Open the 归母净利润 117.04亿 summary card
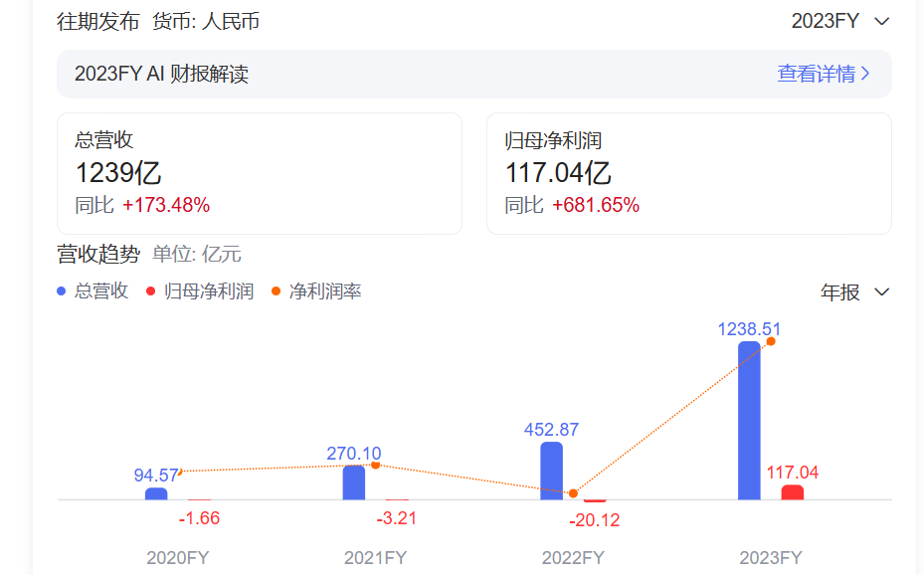The image size is (924, 575). 688,173
